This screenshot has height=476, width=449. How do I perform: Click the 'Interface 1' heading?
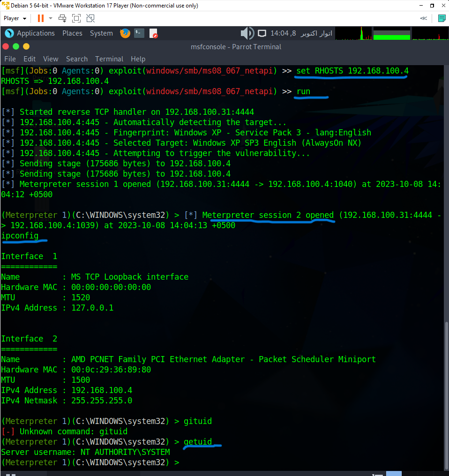click(29, 257)
